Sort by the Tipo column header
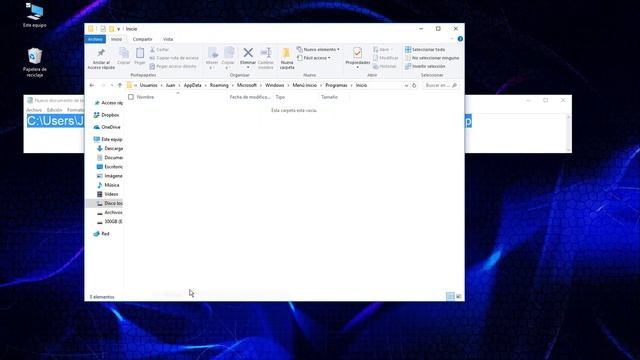Viewport: 640px width, 360px height. click(280, 97)
